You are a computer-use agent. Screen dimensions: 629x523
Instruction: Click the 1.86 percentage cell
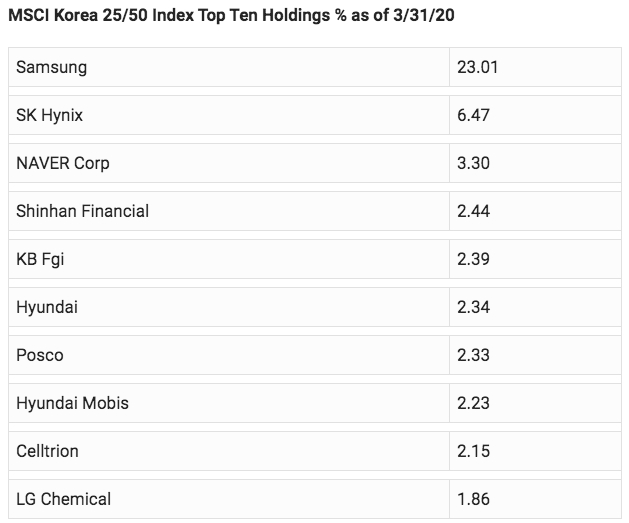[473, 499]
